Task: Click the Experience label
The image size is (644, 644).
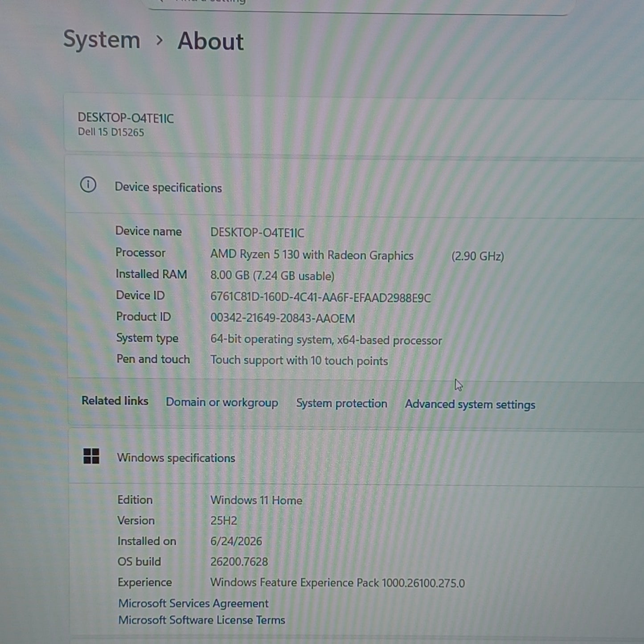Action: (144, 582)
